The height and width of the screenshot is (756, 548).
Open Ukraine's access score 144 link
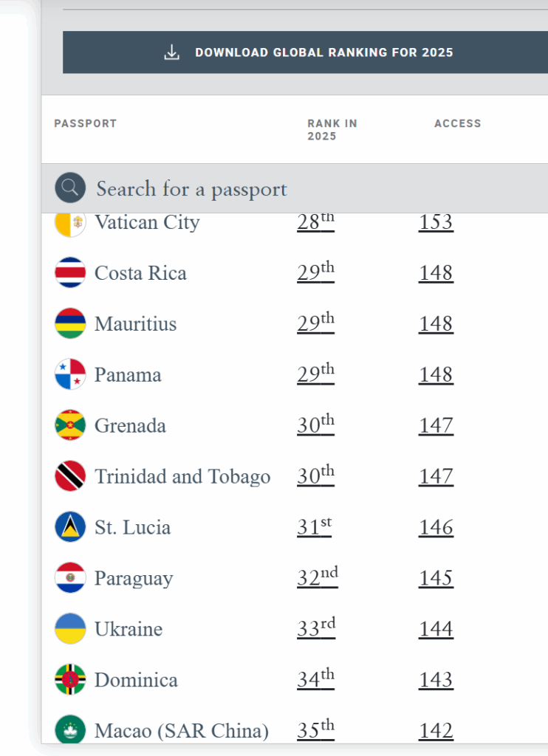pos(436,629)
